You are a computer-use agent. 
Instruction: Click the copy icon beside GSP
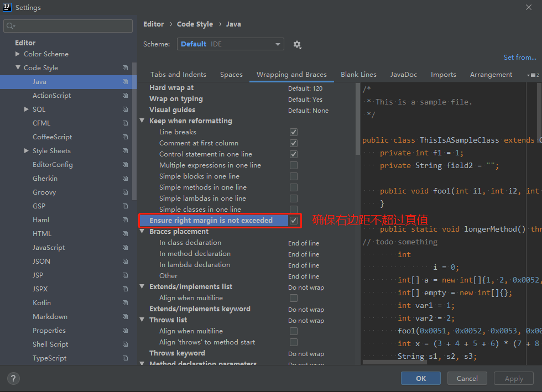pos(125,206)
